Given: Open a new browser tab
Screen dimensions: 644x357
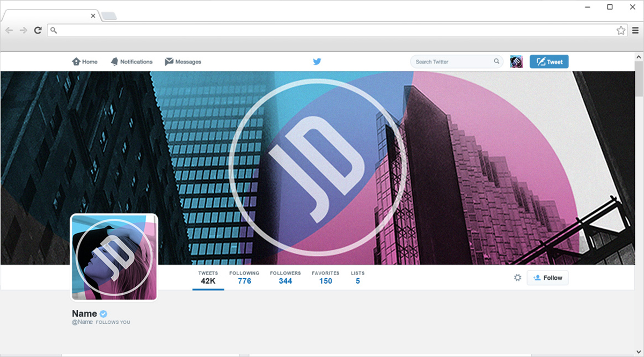Looking at the screenshot, I should coord(109,16).
